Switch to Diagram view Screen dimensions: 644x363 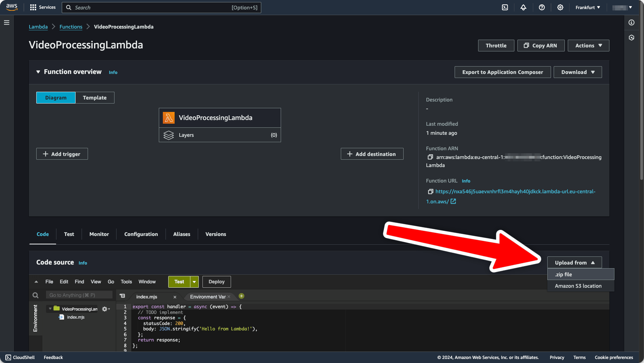56,98
